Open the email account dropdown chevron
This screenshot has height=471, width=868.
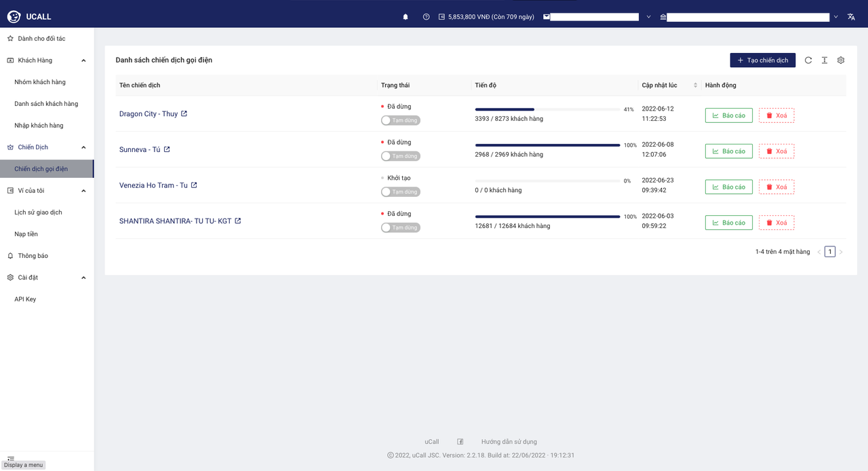click(648, 17)
